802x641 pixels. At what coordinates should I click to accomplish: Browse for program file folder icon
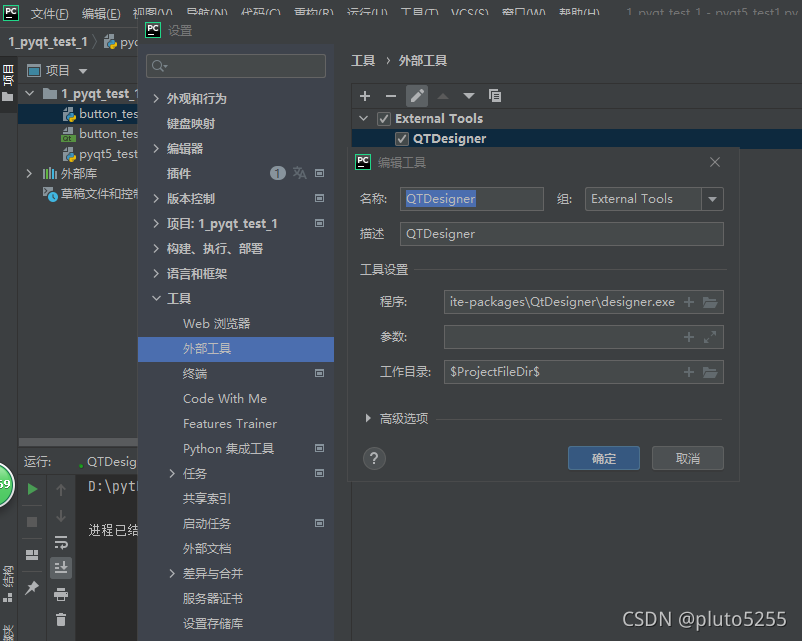(710, 302)
